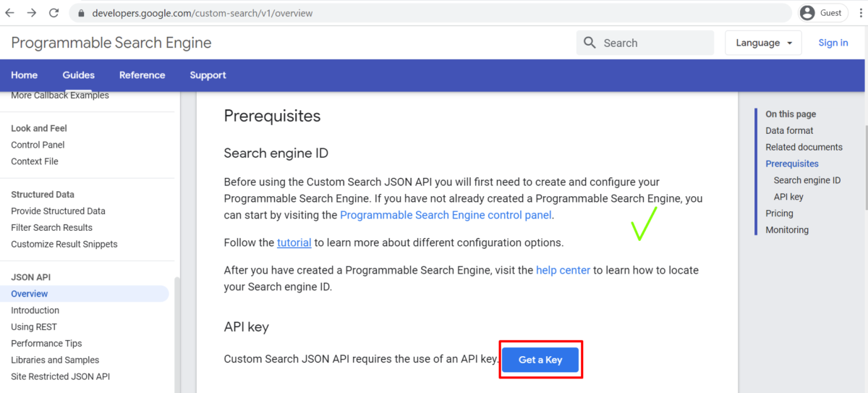This screenshot has width=868, height=393.
Task: Open Programmable Search Engine control panel link
Action: (446, 215)
